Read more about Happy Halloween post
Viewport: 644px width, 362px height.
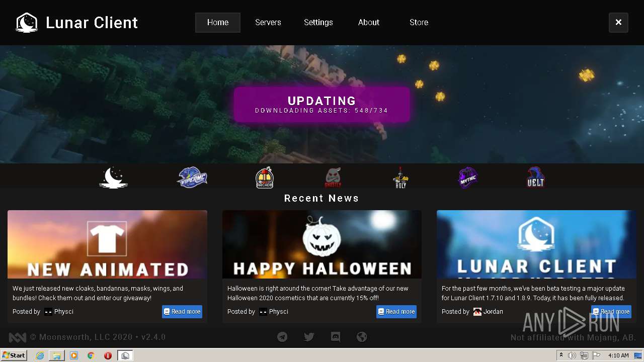coord(396,312)
